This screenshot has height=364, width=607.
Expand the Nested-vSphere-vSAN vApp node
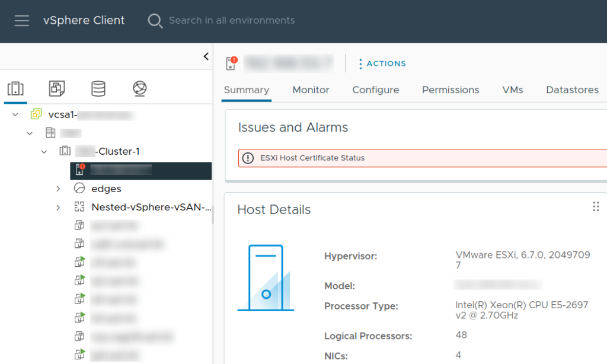pos(58,207)
